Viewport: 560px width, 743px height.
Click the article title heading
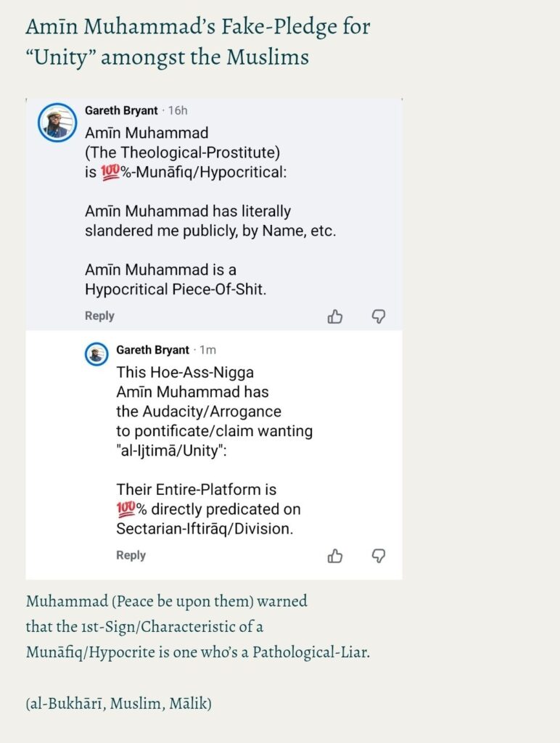[x=197, y=41]
